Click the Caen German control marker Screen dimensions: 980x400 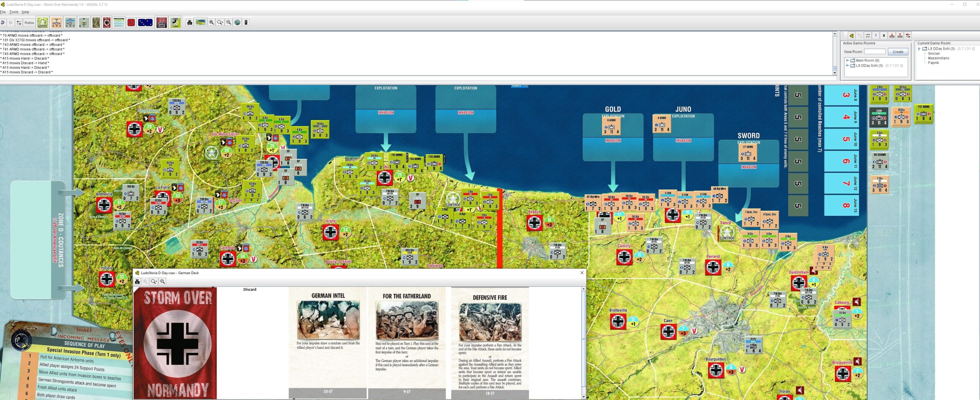point(668,331)
